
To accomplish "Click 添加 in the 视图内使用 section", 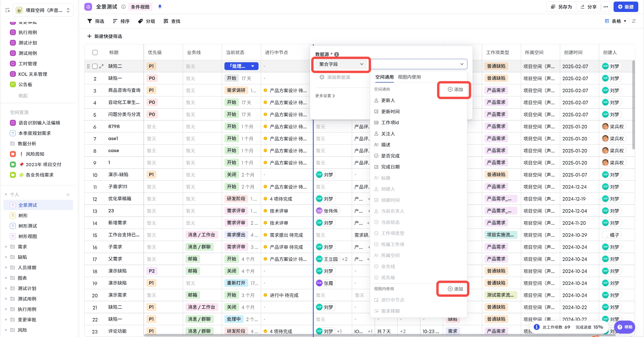I will (455, 289).
